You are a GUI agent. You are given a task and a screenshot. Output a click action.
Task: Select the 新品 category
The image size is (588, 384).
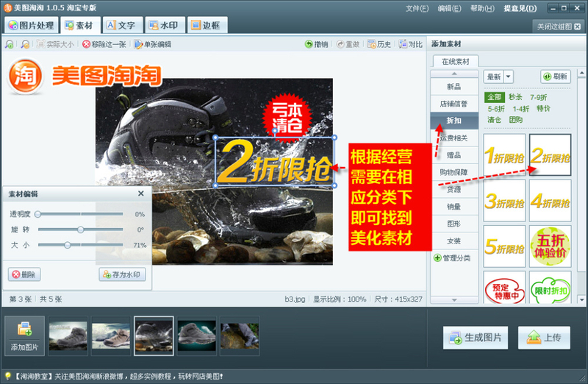454,87
